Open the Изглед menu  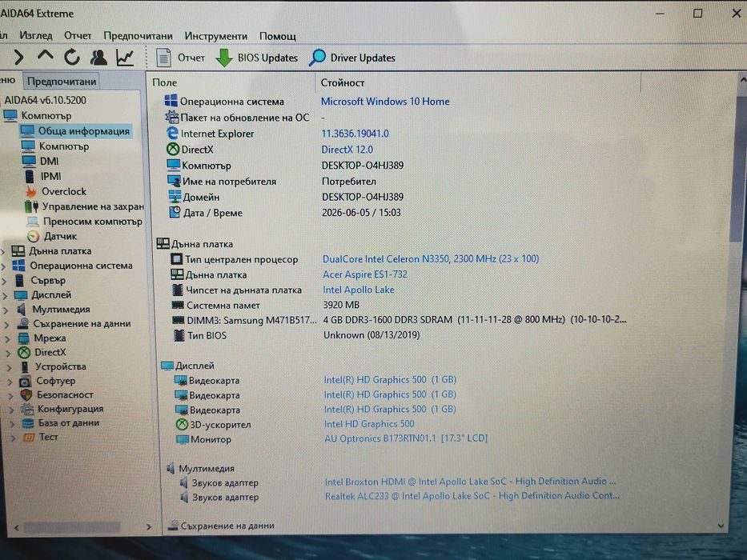[36, 36]
